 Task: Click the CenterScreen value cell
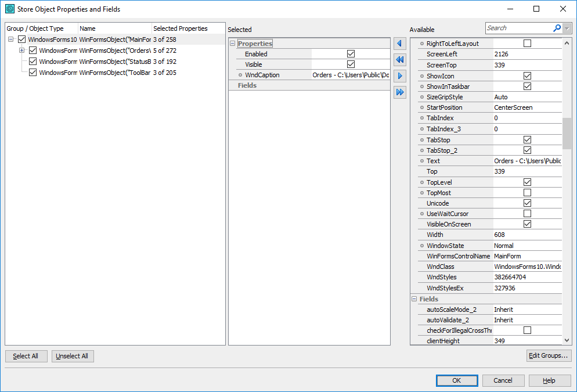pyautogui.click(x=527, y=107)
